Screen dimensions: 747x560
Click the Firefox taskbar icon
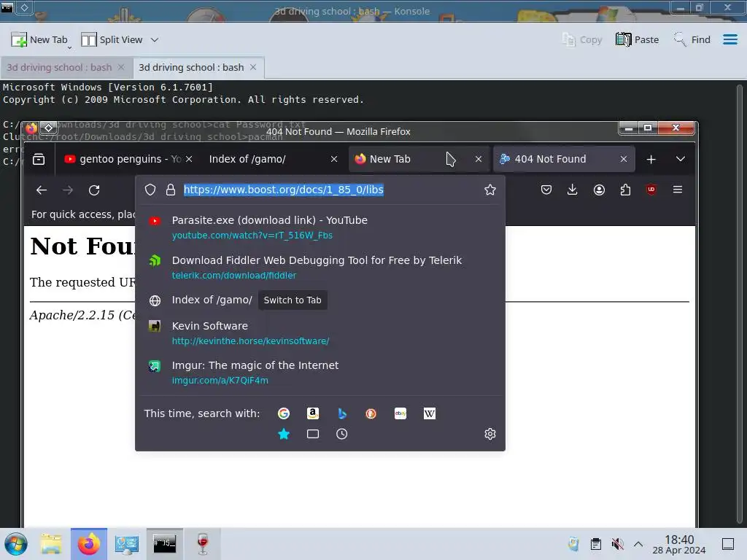[x=88, y=544]
